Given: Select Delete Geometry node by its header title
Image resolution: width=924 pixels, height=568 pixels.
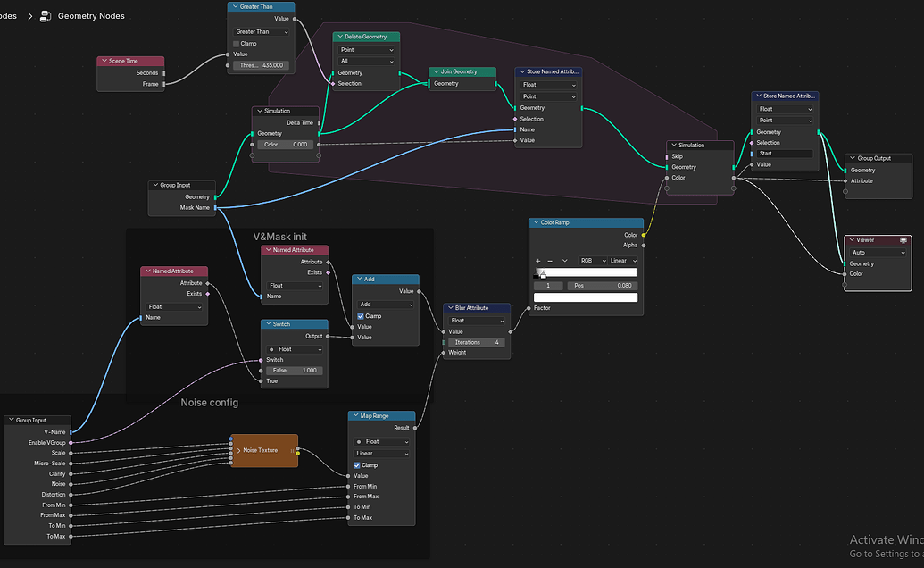Looking at the screenshot, I should pyautogui.click(x=365, y=37).
